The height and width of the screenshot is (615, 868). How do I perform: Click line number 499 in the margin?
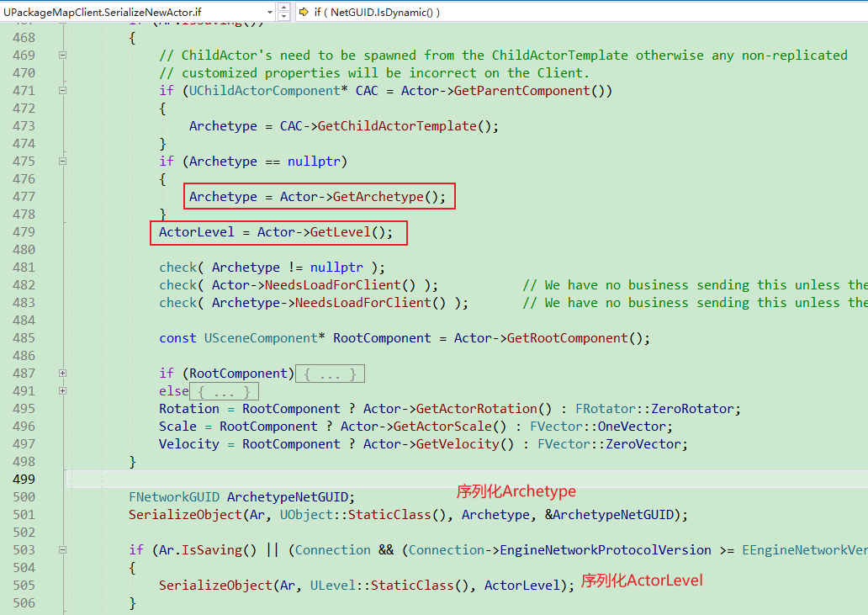pos(24,480)
